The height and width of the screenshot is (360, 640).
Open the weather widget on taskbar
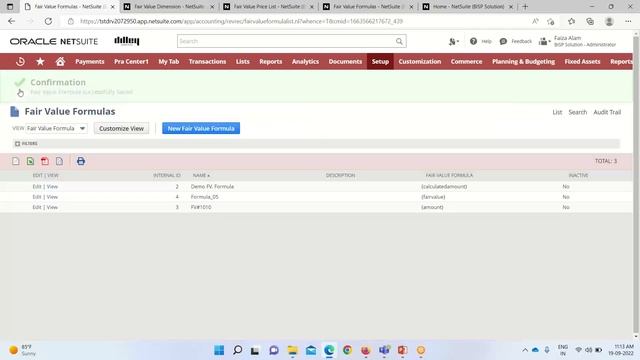click(22, 350)
